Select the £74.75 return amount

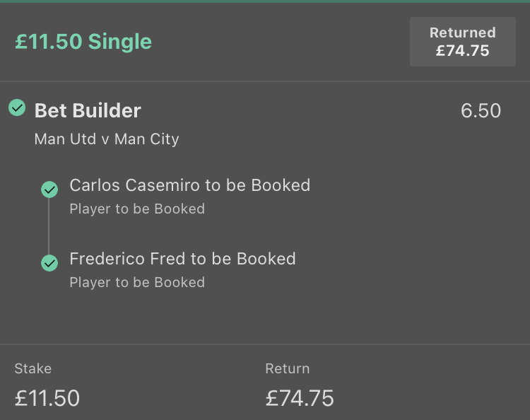pyautogui.click(x=300, y=398)
